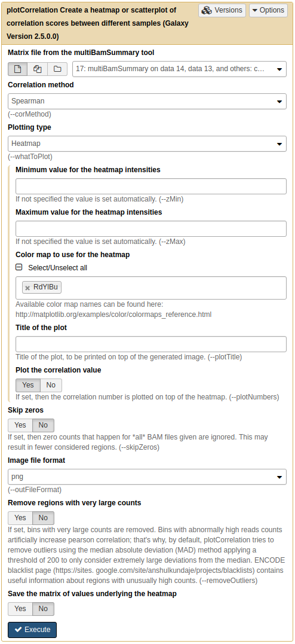Select the dataset collection folder icon
The height and width of the screenshot is (644, 295).
click(57, 69)
